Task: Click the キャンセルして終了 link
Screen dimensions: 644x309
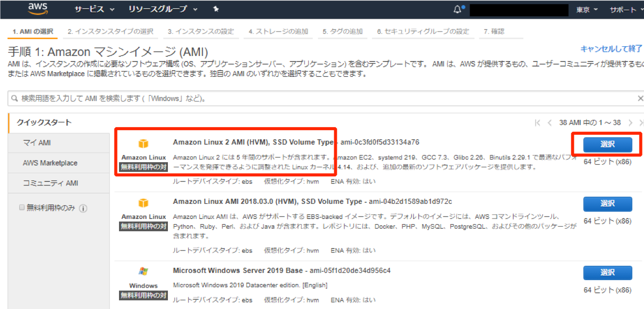Action: point(611,49)
